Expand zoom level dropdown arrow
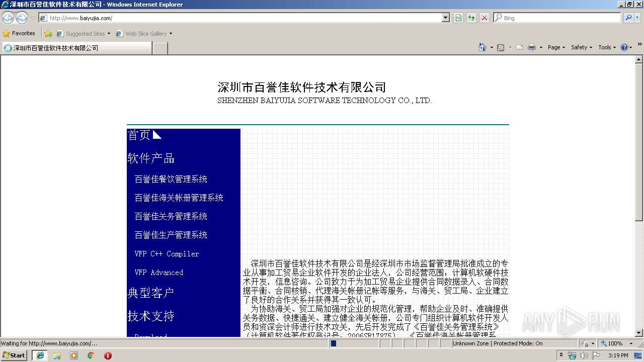Viewport: 644px width, 362px height. point(631,343)
